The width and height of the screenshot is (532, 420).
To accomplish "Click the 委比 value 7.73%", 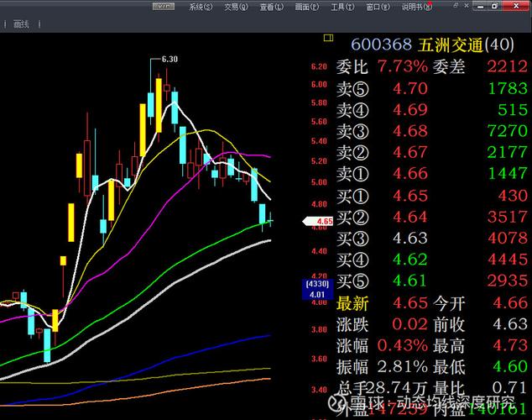I will [x=403, y=66].
